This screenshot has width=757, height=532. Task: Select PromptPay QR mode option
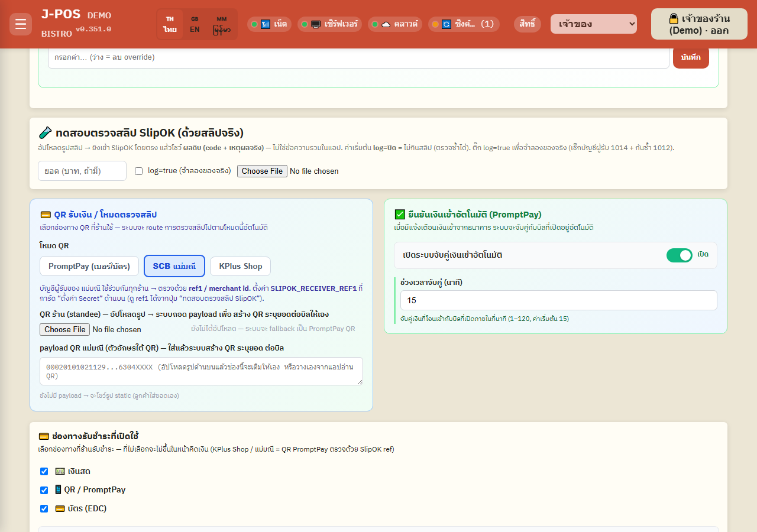tap(89, 266)
